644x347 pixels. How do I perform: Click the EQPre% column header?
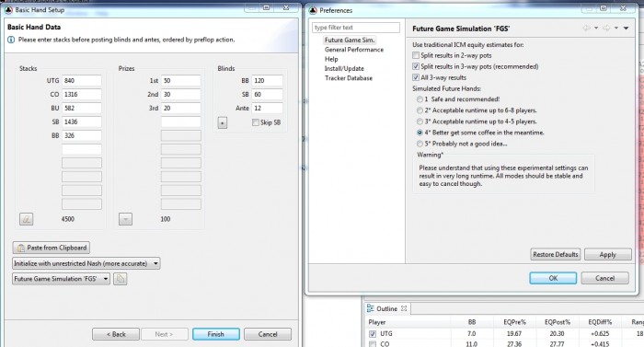514,322
